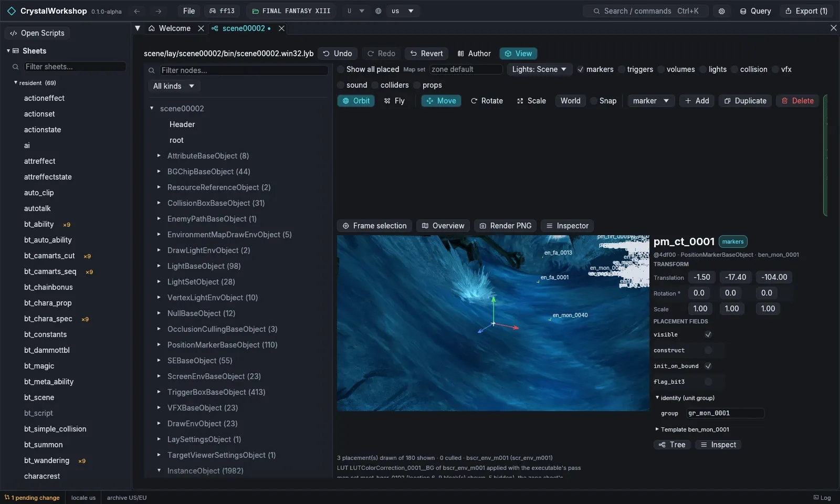Click the forward navigation arrow icon
This screenshot has width=840, height=504.
pyautogui.click(x=158, y=11)
